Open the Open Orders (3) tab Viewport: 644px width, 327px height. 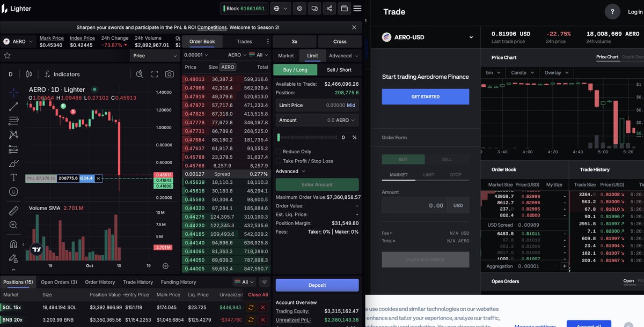pyautogui.click(x=59, y=282)
